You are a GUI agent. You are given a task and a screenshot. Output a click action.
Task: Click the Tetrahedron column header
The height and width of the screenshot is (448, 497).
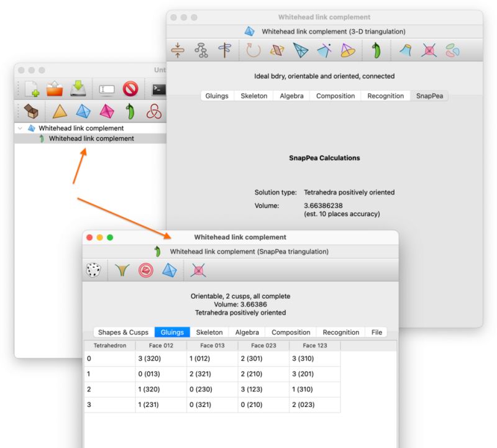click(110, 345)
